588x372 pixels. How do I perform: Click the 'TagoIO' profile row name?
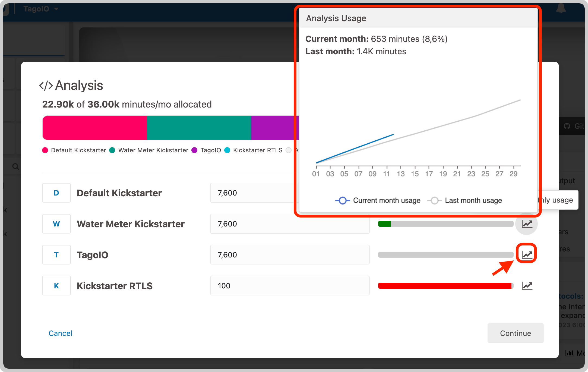pos(93,255)
